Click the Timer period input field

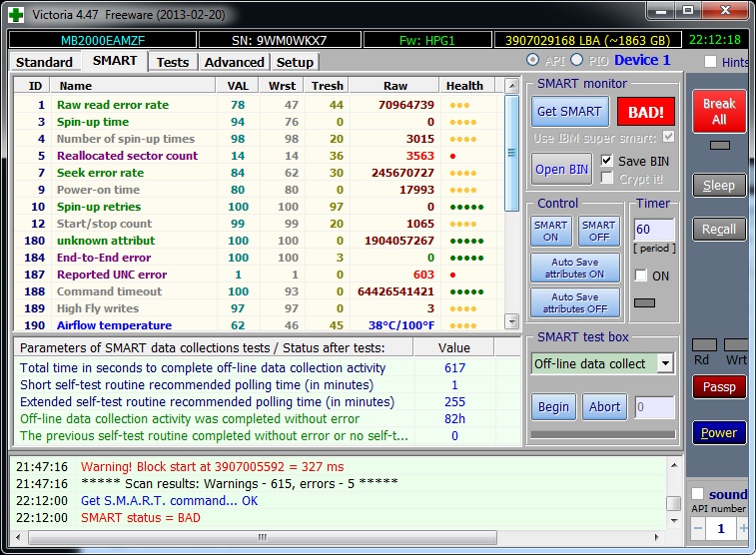[x=654, y=230]
